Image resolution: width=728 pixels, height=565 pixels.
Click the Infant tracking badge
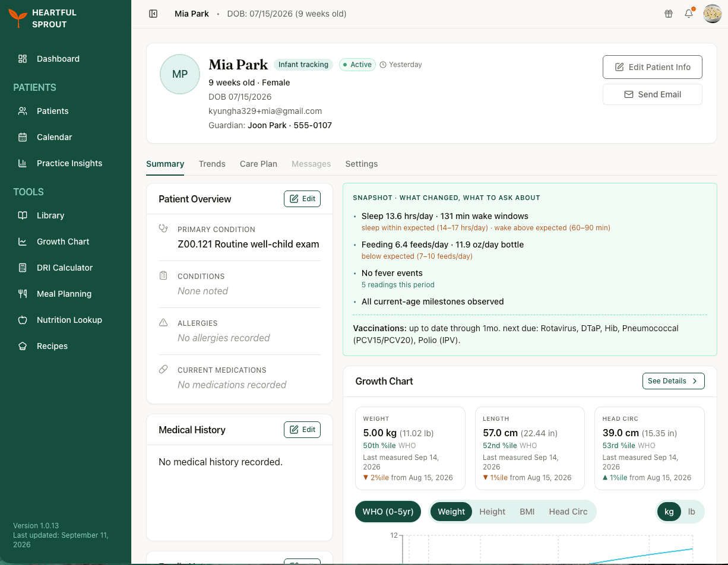coord(303,65)
